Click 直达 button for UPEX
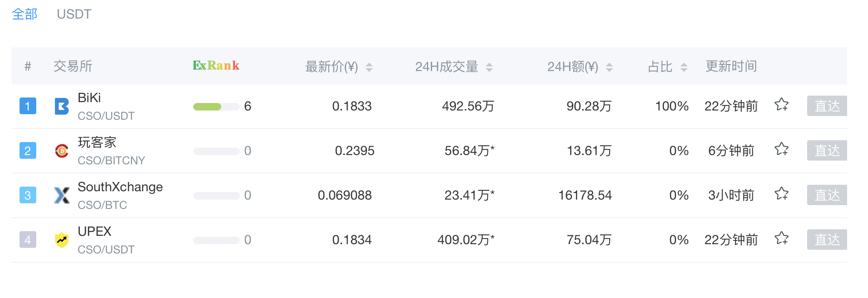868x298 pixels. click(x=827, y=240)
